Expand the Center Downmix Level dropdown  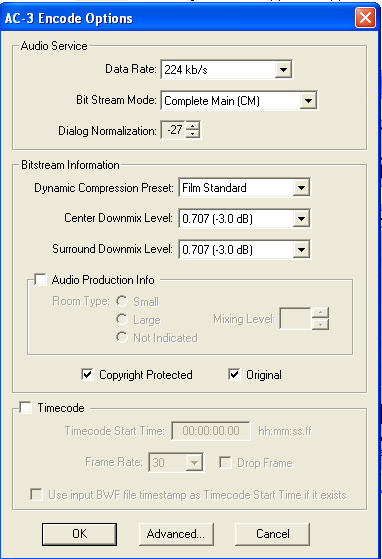(x=301, y=219)
